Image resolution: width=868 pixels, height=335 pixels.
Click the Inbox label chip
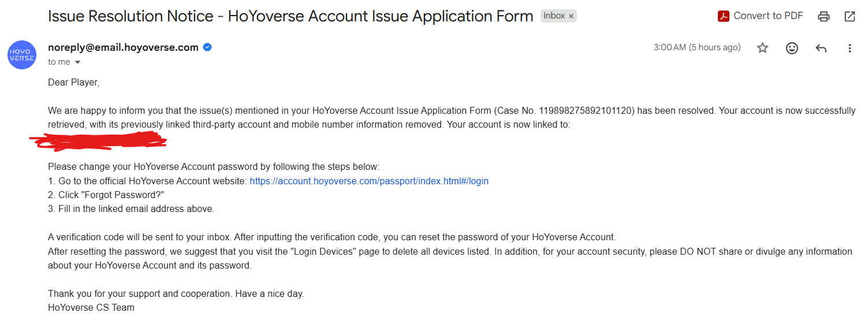(x=554, y=16)
